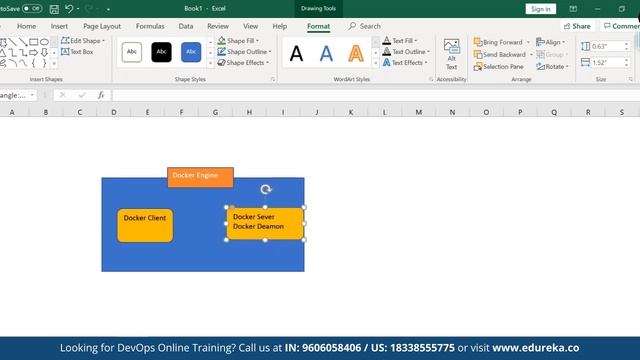
Task: Open Rotate dropdown
Action: click(552, 67)
